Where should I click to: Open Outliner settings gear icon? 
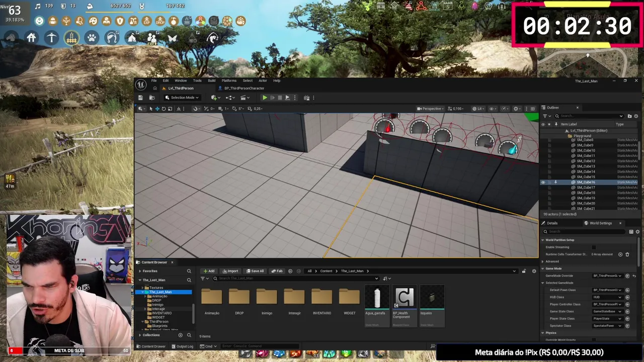pos(636,116)
